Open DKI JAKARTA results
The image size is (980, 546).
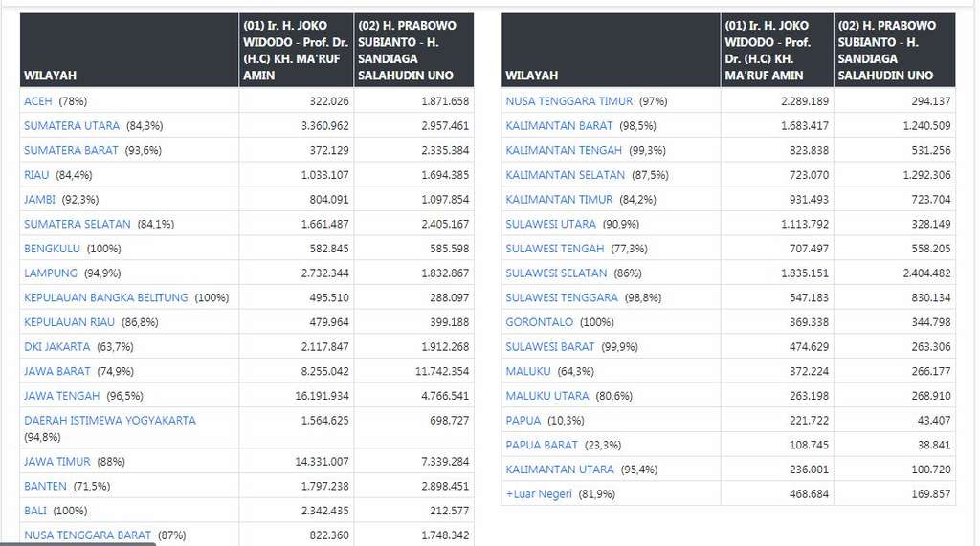pos(57,347)
